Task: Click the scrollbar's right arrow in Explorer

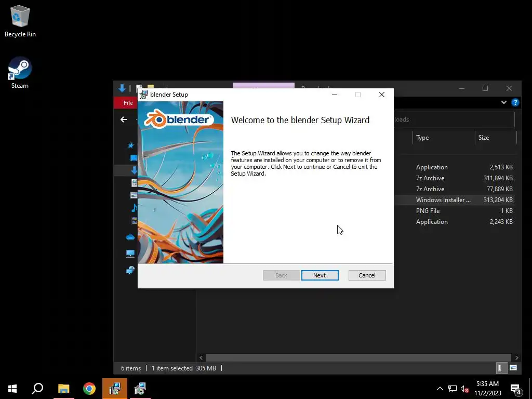Action: pyautogui.click(x=516, y=357)
